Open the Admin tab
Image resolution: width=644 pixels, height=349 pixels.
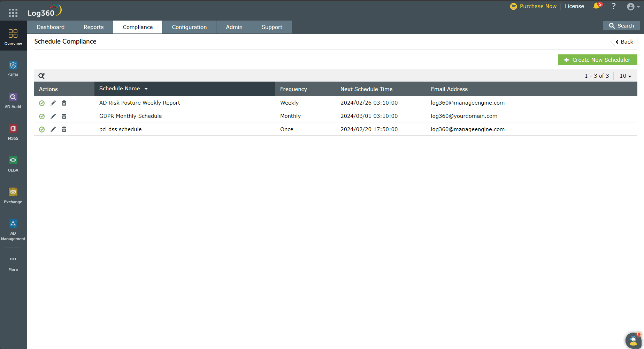click(234, 27)
